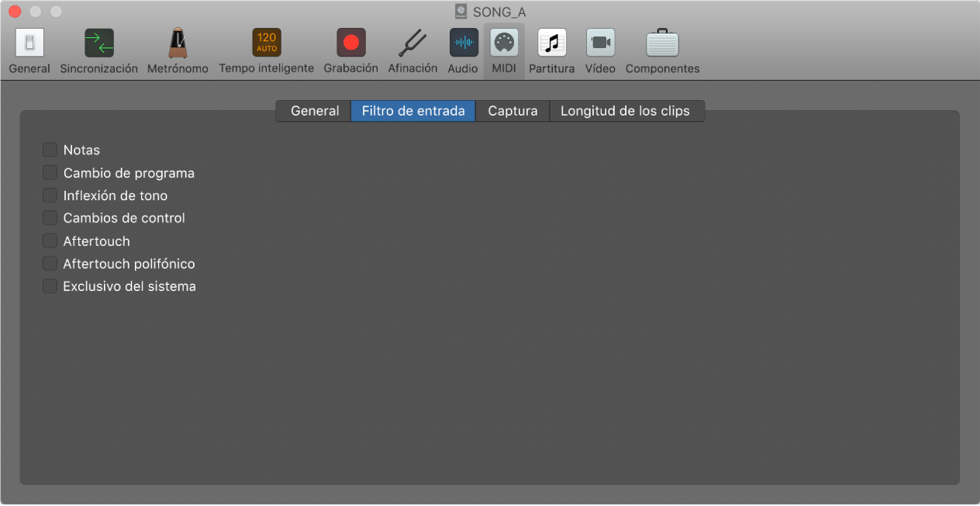Enable the Notas filter checkbox
This screenshot has height=506, width=980.
click(50, 149)
